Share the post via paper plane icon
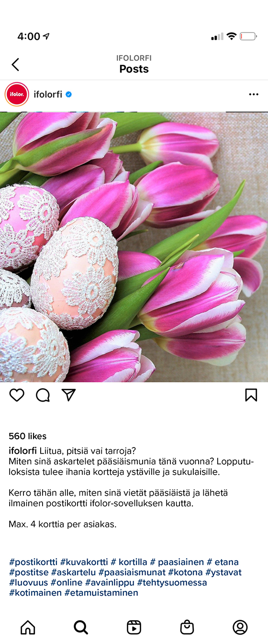Screen dimensions: 268x644 [69, 394]
